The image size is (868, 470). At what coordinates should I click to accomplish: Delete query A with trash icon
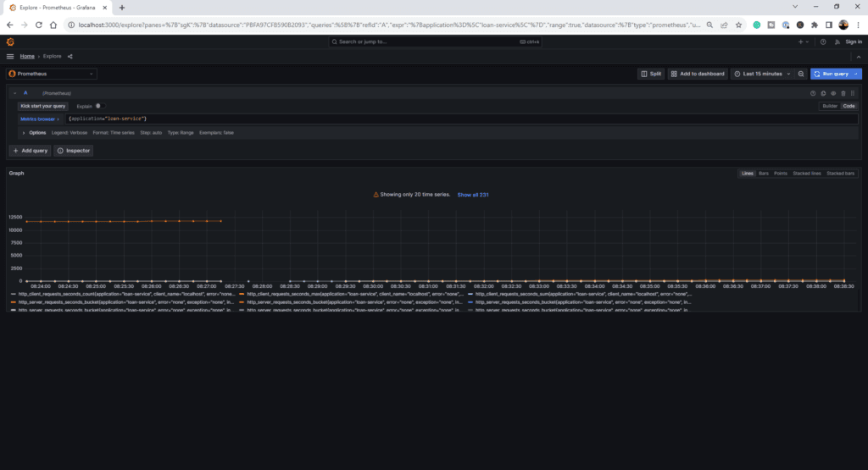click(x=843, y=93)
